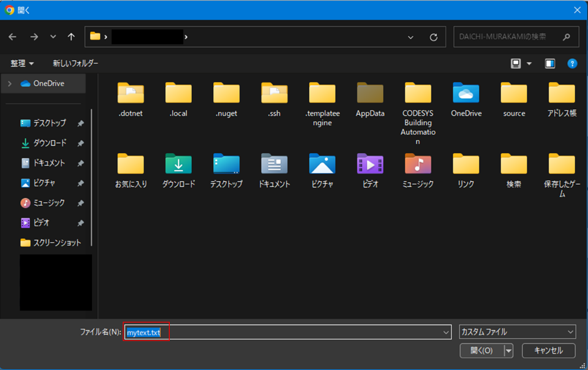
Task: Select the ドキュメント folder in file list
Action: (274, 171)
